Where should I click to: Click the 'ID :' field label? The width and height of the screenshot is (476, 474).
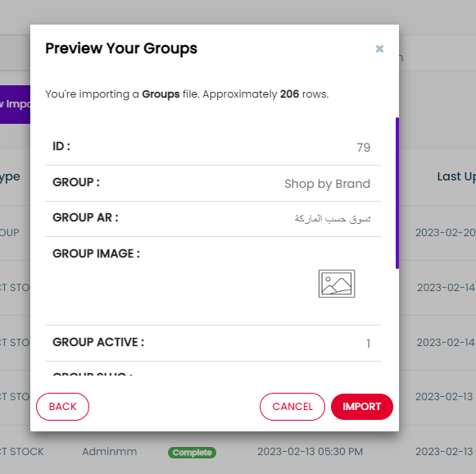[61, 146]
